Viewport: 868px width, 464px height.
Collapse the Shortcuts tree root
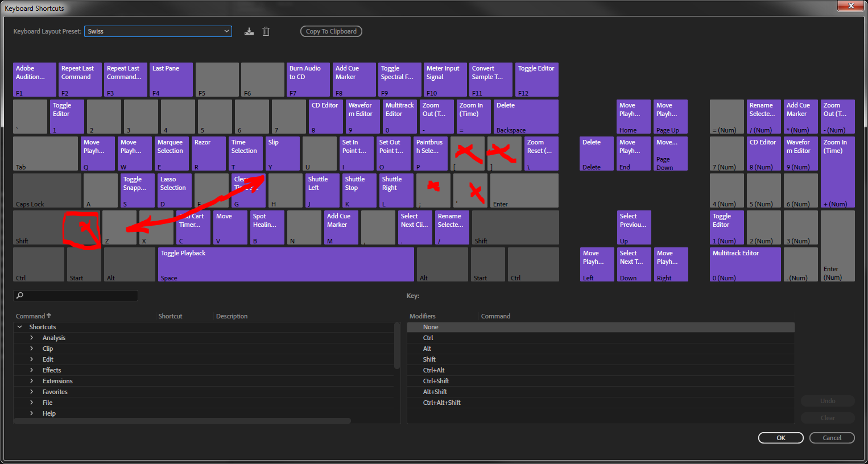[21, 326]
